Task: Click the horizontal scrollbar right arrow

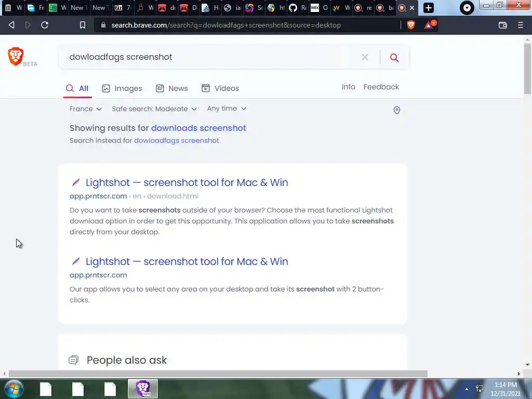Action: [519, 374]
